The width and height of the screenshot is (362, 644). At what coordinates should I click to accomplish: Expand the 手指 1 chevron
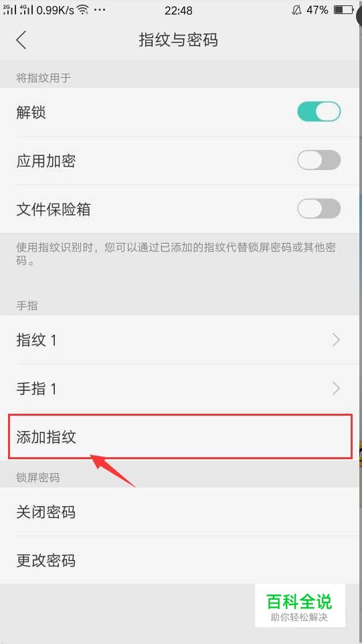coord(336,388)
